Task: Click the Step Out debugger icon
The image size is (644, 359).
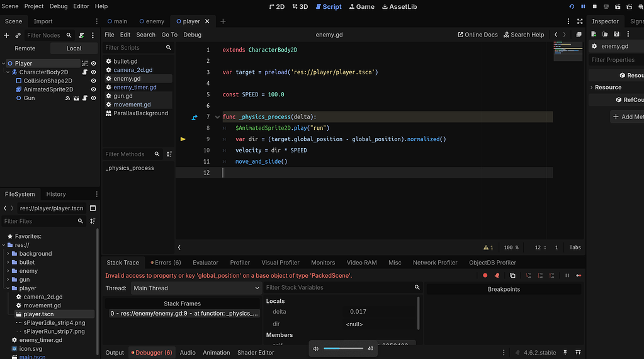Action: pyautogui.click(x=551, y=276)
